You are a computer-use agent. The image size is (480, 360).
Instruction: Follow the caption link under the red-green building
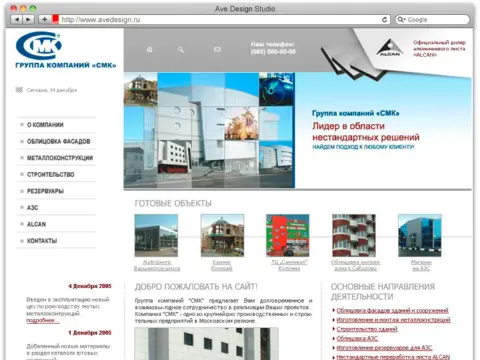tap(289, 265)
